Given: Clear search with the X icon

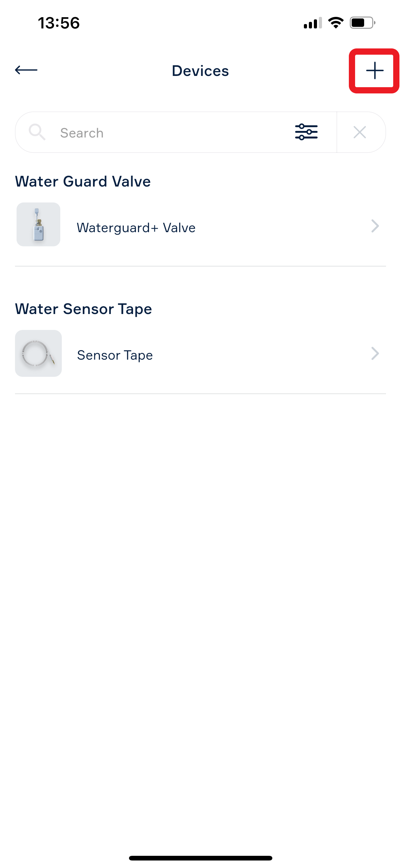Looking at the screenshot, I should (x=359, y=132).
